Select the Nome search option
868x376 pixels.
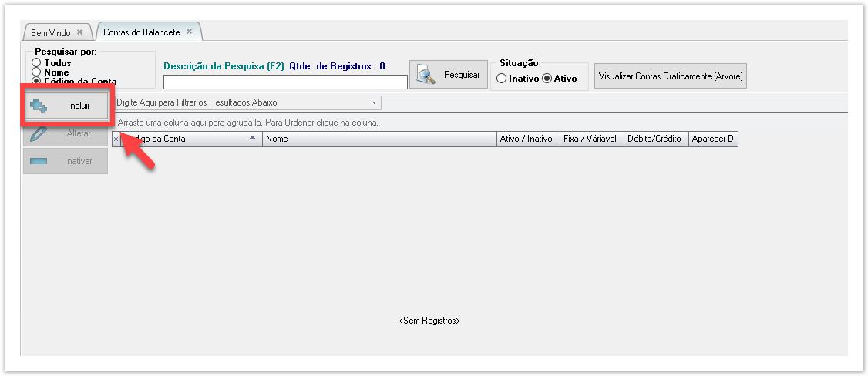point(36,72)
